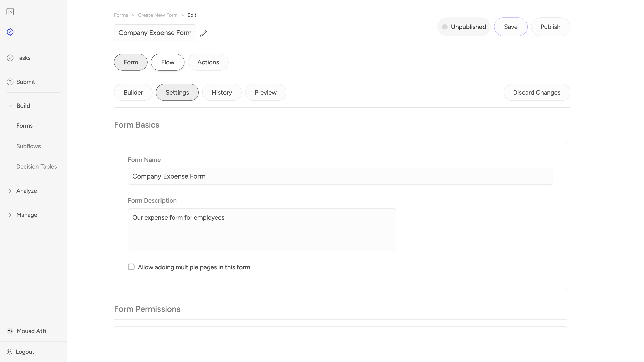Click the Unpublished status indicator
The height and width of the screenshot is (362, 644).
(464, 27)
